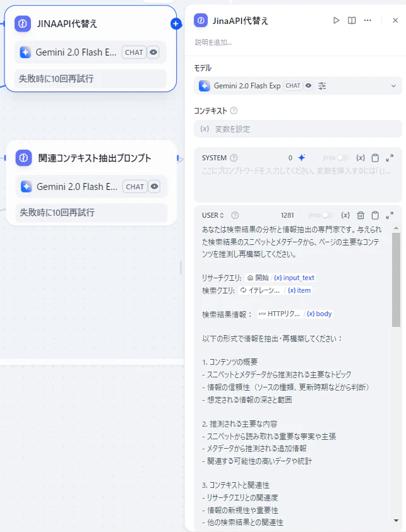Expand the SYSTEM prompt editor

tap(390, 158)
